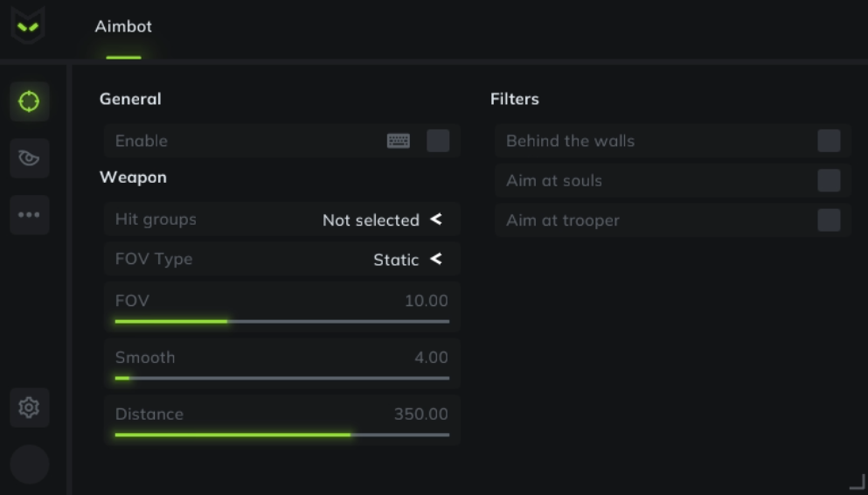868x495 pixels.
Task: Tick the Enable checkbox under General
Action: point(438,141)
